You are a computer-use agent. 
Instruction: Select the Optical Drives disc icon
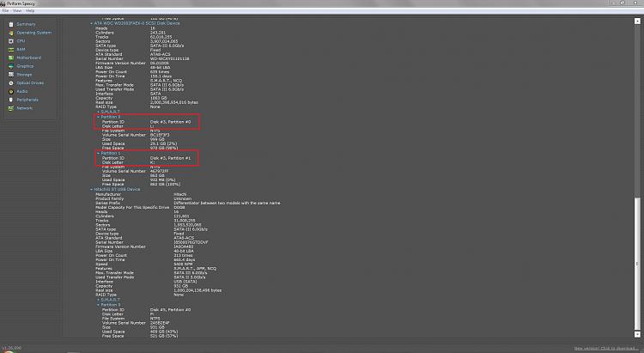pos(11,83)
